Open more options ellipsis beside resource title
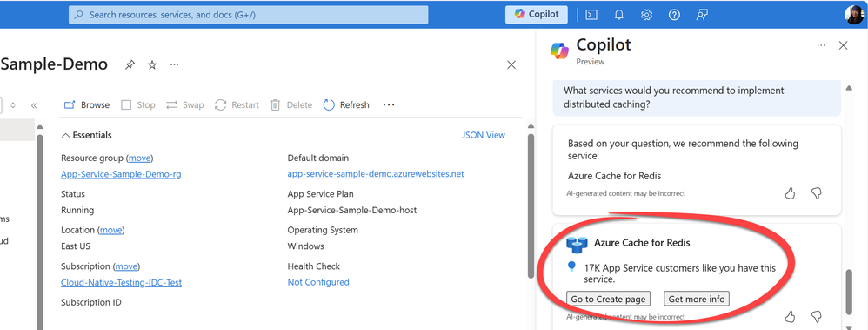This screenshot has width=868, height=330. coord(174,65)
